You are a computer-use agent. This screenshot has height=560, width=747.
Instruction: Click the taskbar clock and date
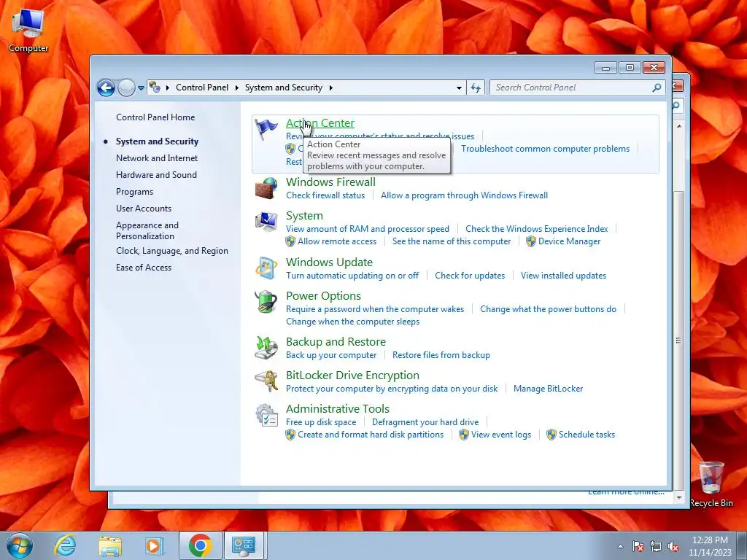tap(710, 546)
